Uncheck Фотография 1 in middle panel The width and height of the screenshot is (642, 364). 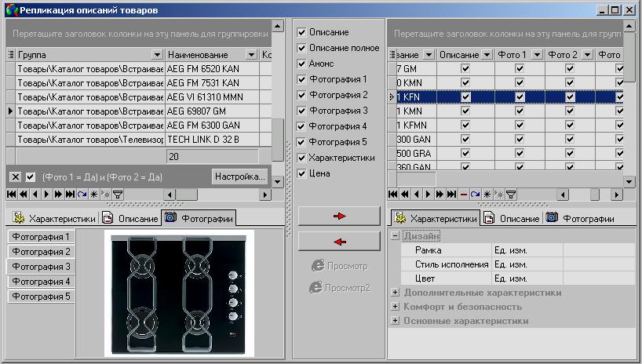(301, 79)
